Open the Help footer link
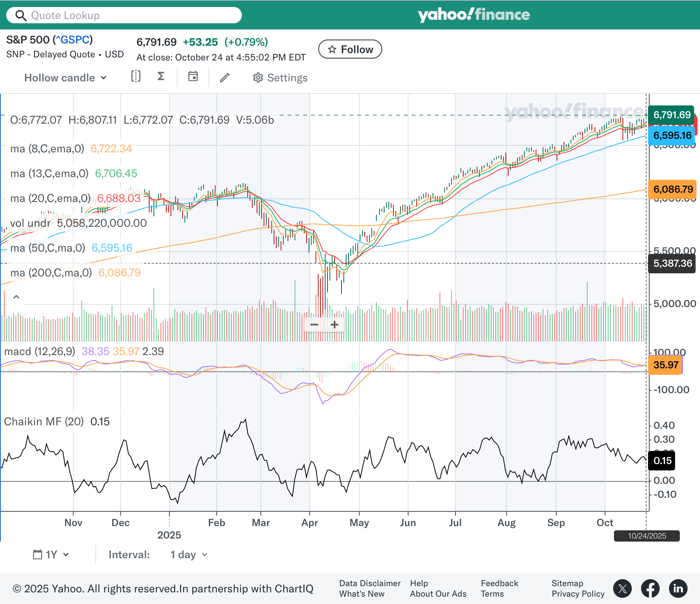 click(x=419, y=583)
